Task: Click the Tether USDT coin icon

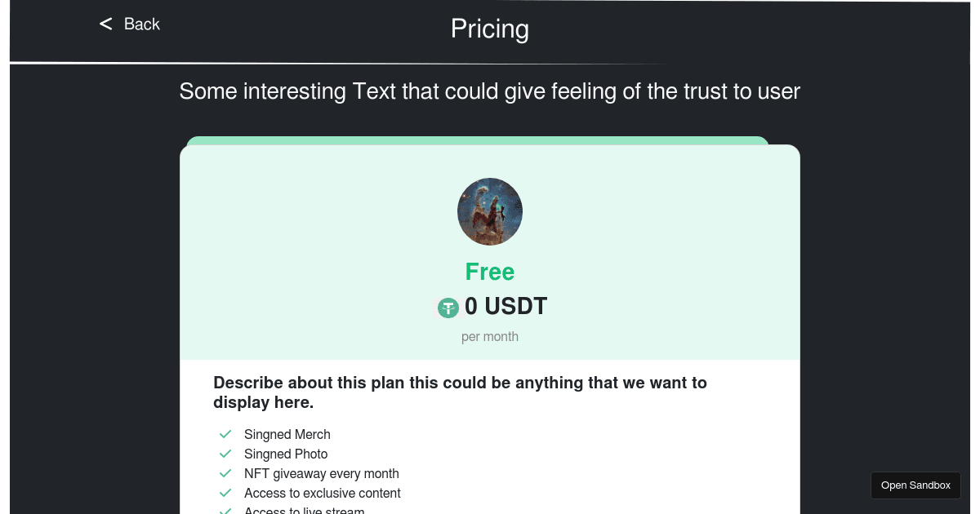Action: pos(448,308)
